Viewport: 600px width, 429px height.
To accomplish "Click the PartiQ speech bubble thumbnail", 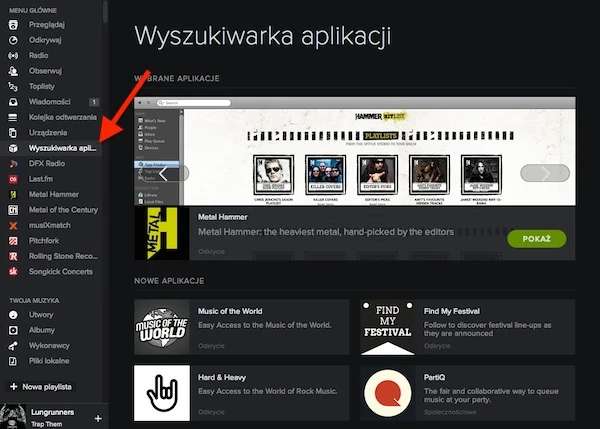I will (x=388, y=393).
